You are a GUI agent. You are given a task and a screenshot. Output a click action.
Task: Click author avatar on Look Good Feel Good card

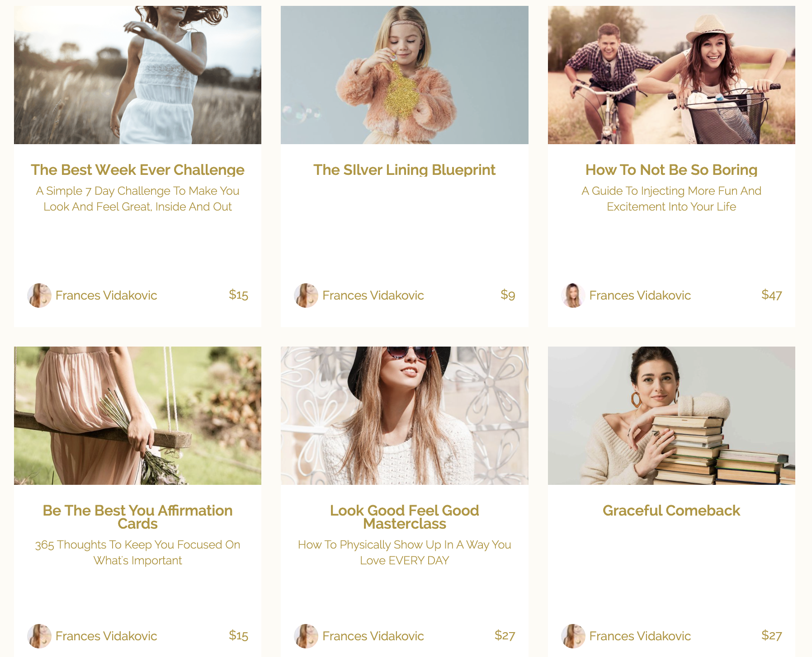[306, 636]
